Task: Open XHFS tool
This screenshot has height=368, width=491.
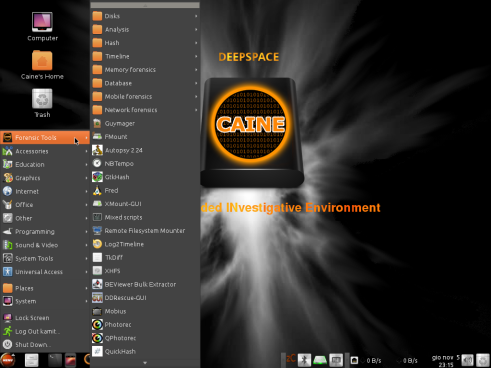Action: coord(145,271)
